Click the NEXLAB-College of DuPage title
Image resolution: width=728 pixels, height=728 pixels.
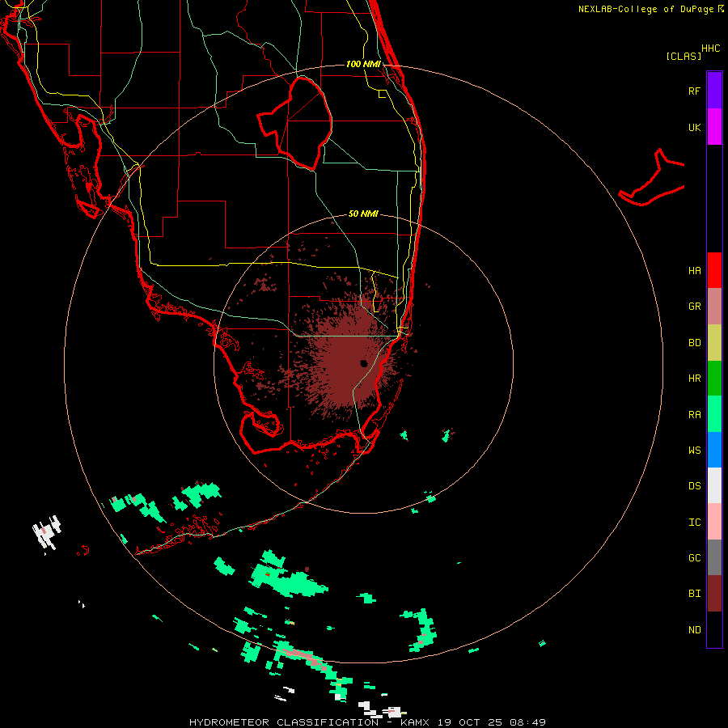(646, 9)
